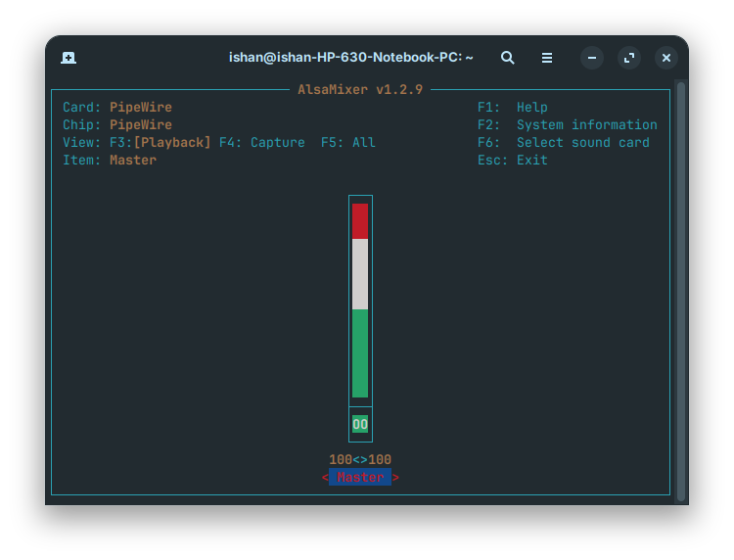Choose F6 Select sound card
This screenshot has height=560, width=734.
point(564,143)
